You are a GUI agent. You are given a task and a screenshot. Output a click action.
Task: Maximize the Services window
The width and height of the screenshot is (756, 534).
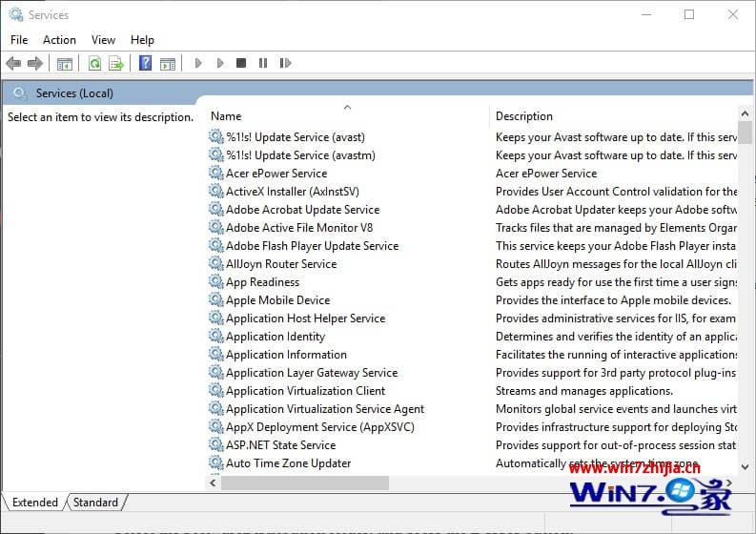pos(689,14)
